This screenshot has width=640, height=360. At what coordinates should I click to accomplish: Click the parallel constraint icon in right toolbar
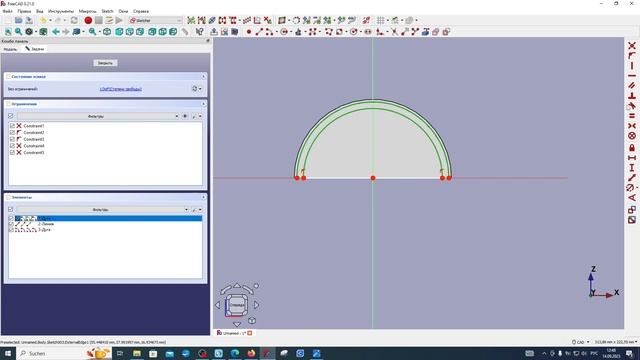point(632,85)
